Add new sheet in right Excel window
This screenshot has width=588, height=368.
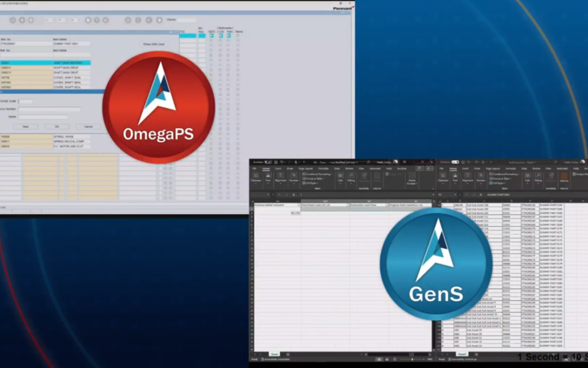[x=476, y=354]
